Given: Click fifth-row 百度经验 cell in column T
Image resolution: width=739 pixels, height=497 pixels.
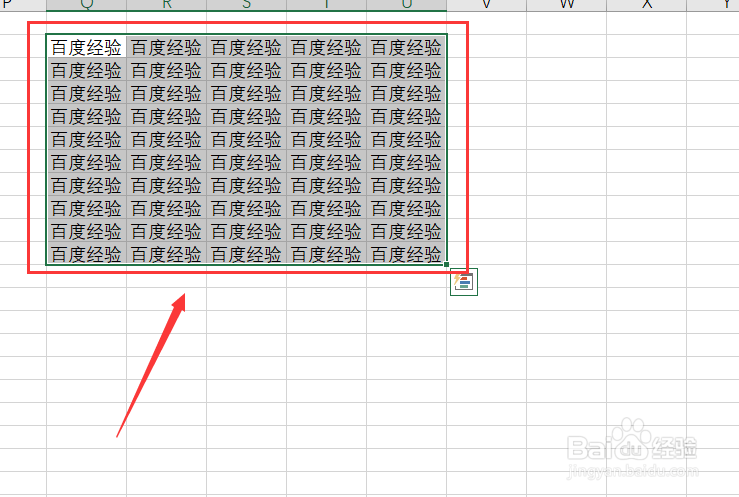Looking at the screenshot, I should click(327, 139).
